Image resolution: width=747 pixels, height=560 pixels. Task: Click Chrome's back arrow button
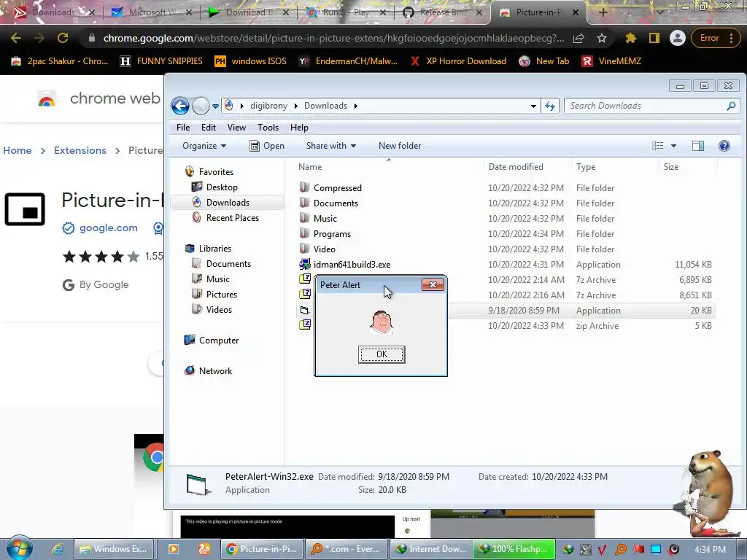click(16, 38)
